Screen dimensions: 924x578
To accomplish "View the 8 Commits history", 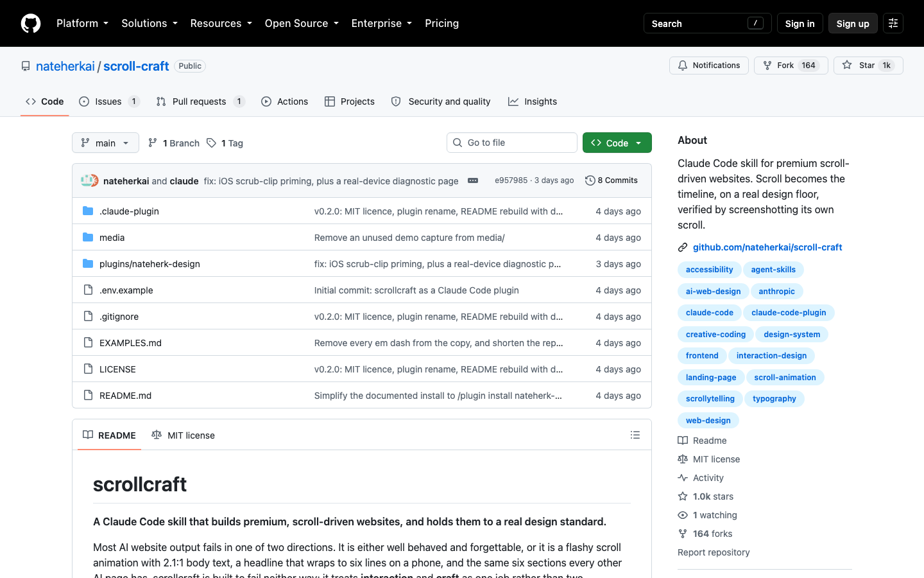I will (x=612, y=180).
